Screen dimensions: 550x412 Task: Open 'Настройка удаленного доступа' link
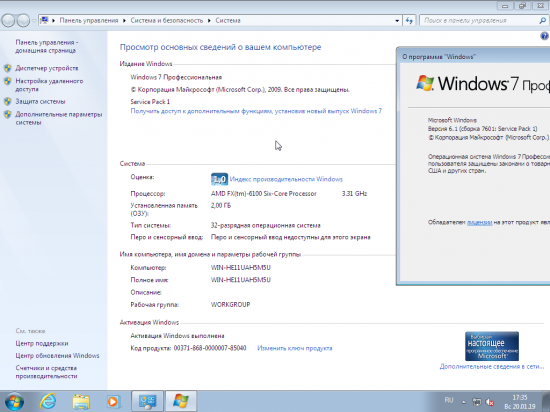click(x=49, y=85)
